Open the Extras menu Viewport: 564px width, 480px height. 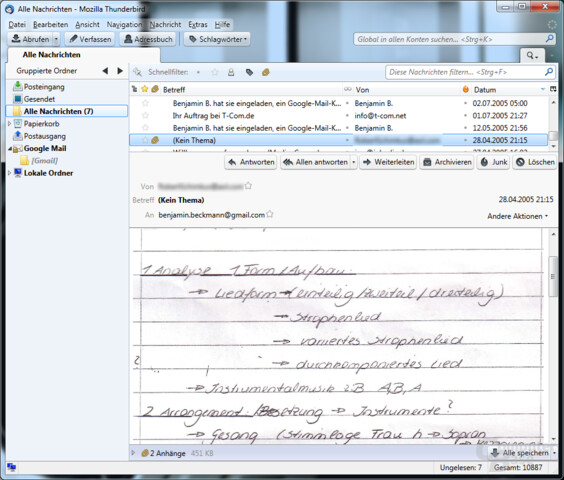click(x=198, y=24)
